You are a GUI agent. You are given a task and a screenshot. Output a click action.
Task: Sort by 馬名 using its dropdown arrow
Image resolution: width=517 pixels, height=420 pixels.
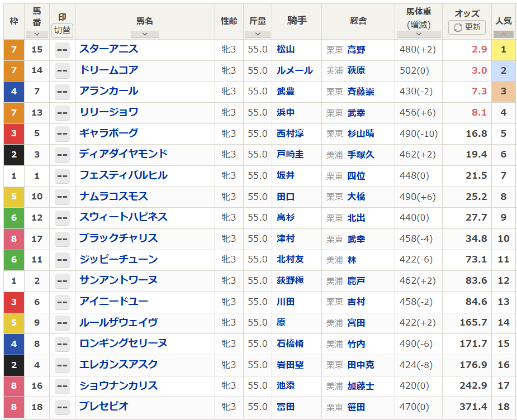(x=144, y=34)
